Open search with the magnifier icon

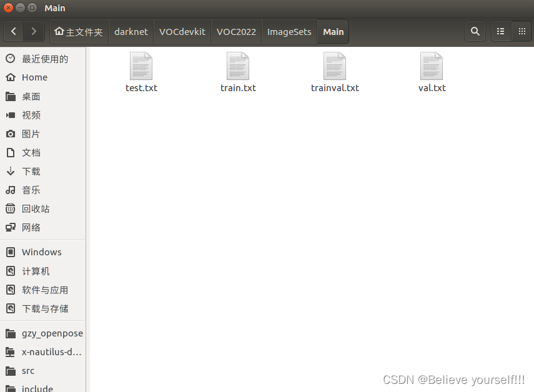[x=475, y=32]
